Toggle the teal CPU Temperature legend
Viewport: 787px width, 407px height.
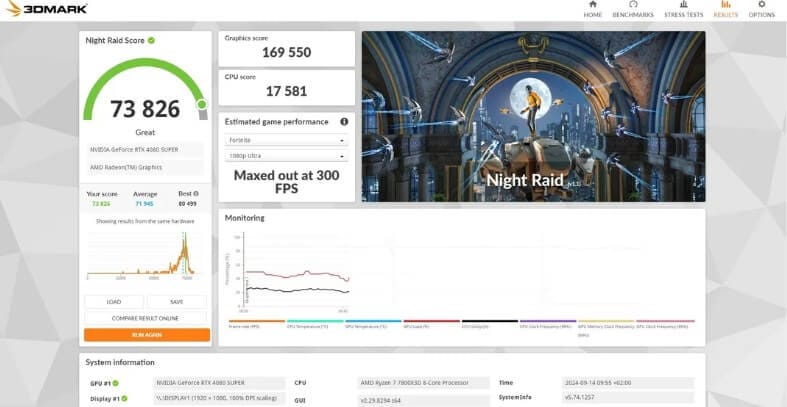tap(315, 324)
